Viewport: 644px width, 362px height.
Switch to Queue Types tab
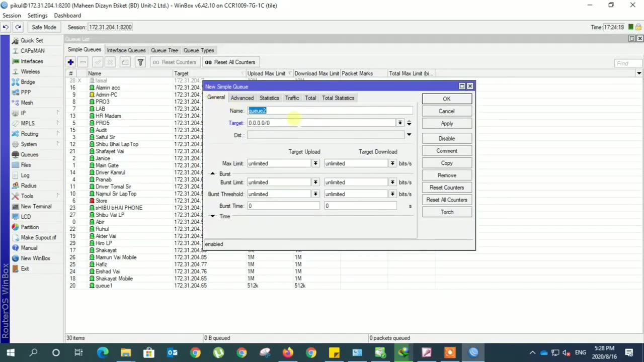point(199,50)
